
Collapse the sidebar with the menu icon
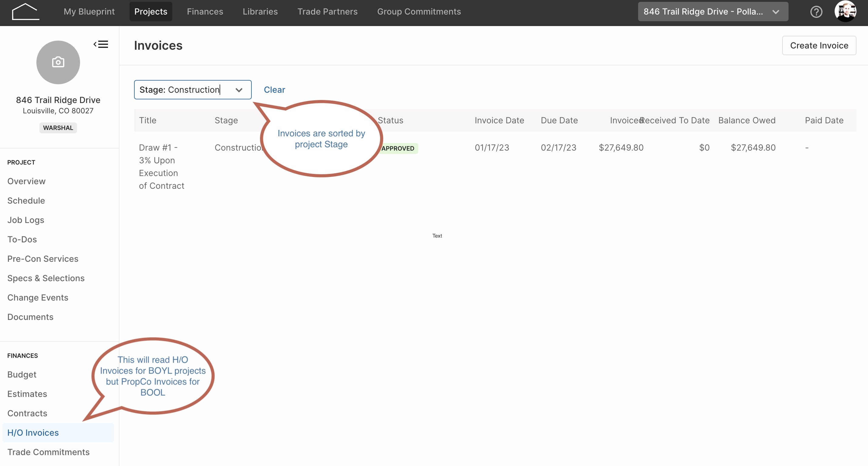(x=101, y=44)
